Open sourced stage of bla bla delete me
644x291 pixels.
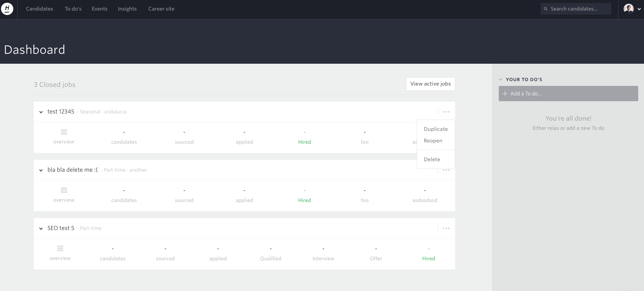tap(184, 196)
